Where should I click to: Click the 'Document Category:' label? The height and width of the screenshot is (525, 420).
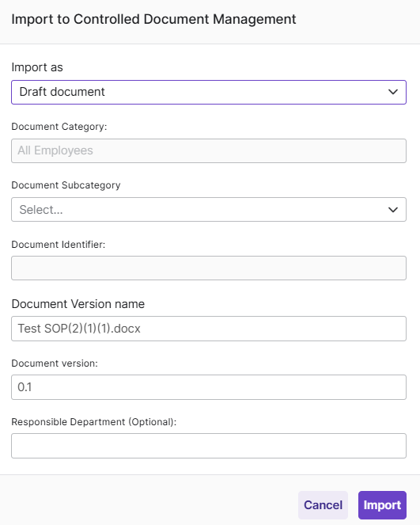59,127
